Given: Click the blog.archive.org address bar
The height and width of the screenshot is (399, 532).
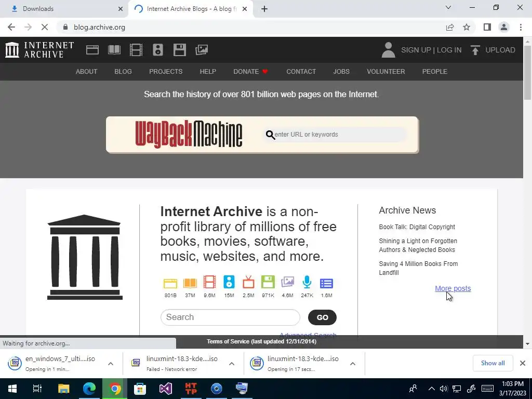Looking at the screenshot, I should coord(251,27).
